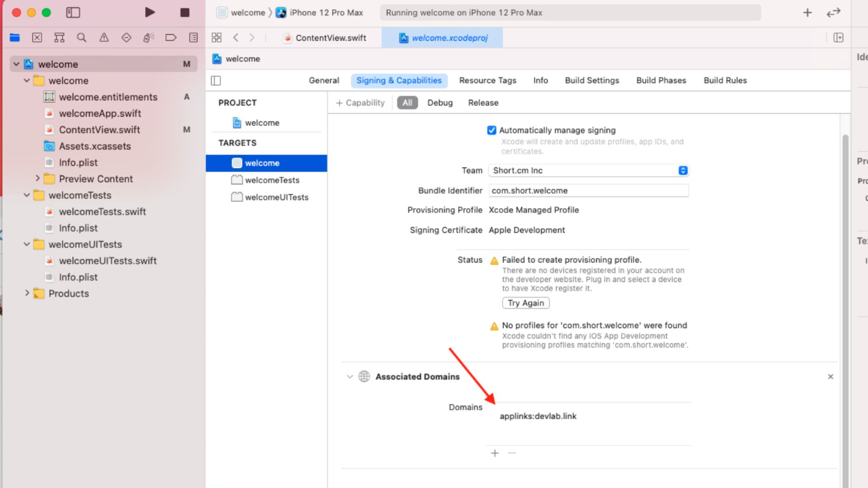This screenshot has height=488, width=868.
Task: Remove domain with minus button
Action: point(512,453)
